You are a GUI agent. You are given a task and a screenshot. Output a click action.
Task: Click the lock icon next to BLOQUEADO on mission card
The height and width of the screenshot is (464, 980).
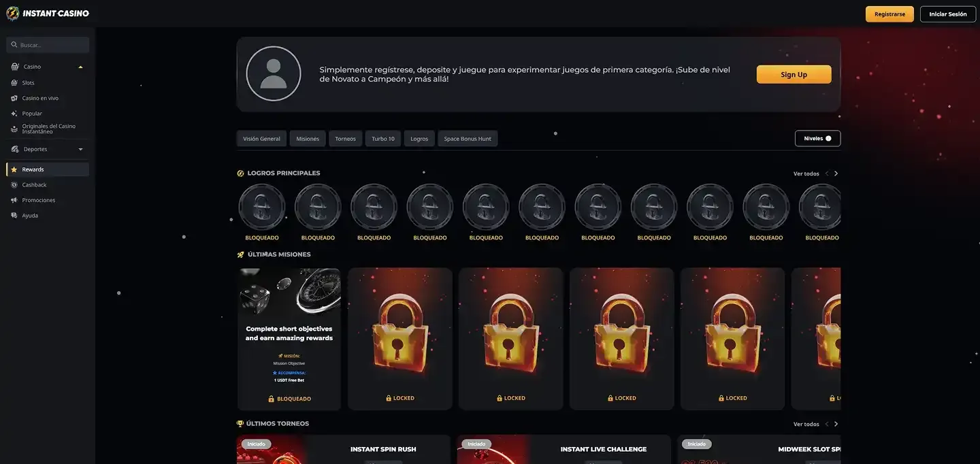pyautogui.click(x=272, y=399)
